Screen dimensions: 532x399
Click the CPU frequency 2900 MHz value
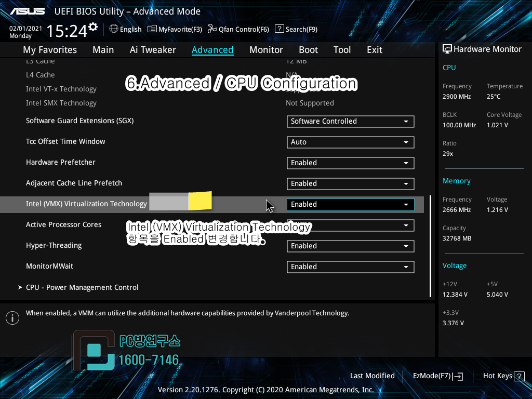click(x=456, y=97)
